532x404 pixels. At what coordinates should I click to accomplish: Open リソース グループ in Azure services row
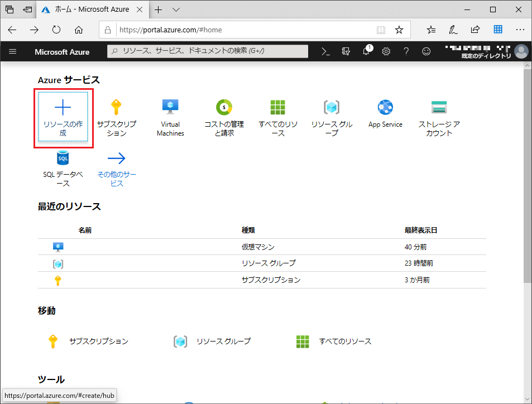coord(332,118)
